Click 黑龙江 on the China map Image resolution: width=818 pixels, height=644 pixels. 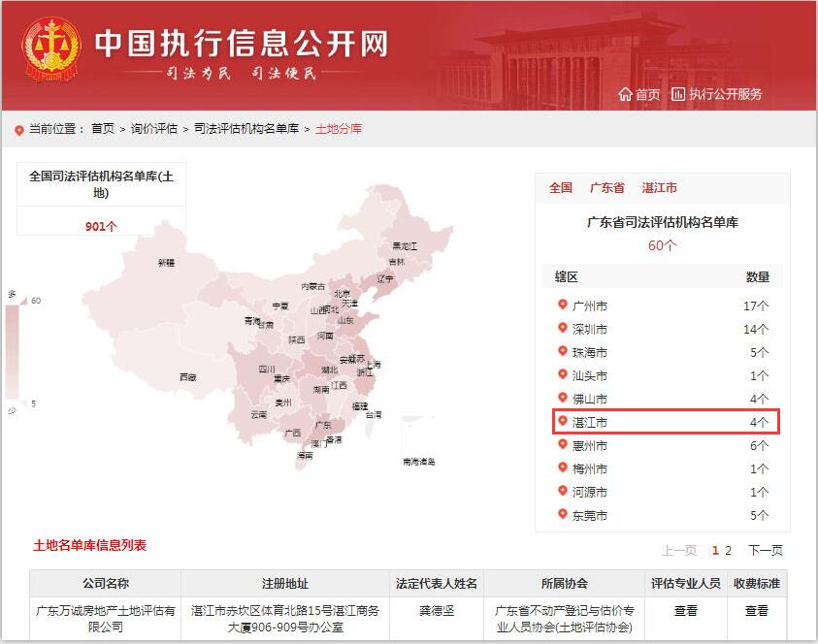click(x=405, y=245)
